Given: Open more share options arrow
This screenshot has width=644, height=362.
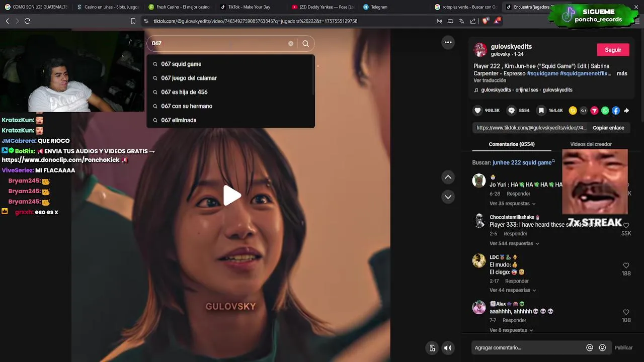Looking at the screenshot, I should pyautogui.click(x=626, y=111).
